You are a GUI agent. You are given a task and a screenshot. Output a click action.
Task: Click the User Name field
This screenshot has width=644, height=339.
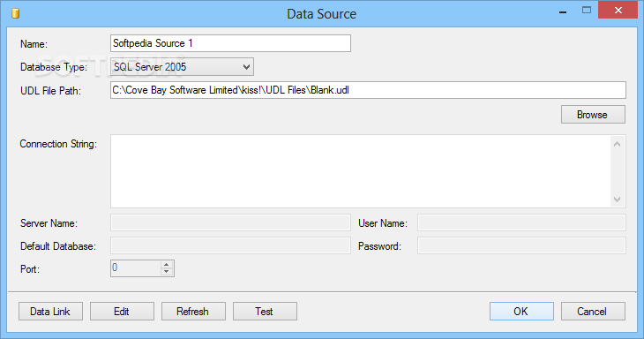(521, 222)
